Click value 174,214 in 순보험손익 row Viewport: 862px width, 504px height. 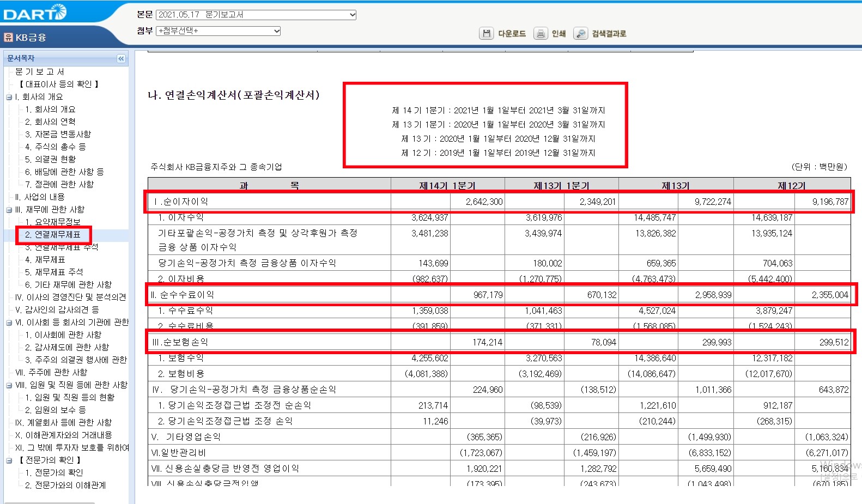(488, 342)
